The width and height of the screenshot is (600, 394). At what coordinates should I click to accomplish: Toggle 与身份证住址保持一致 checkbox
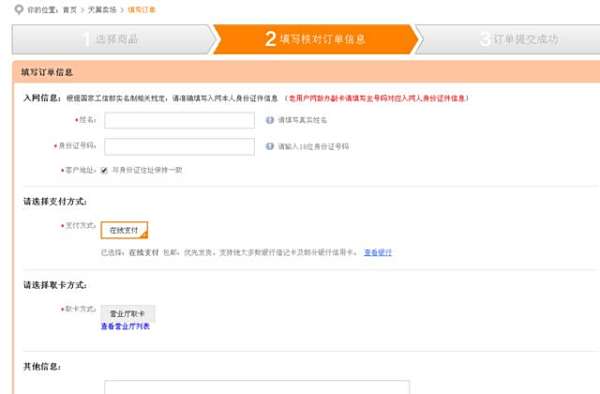tap(104, 170)
